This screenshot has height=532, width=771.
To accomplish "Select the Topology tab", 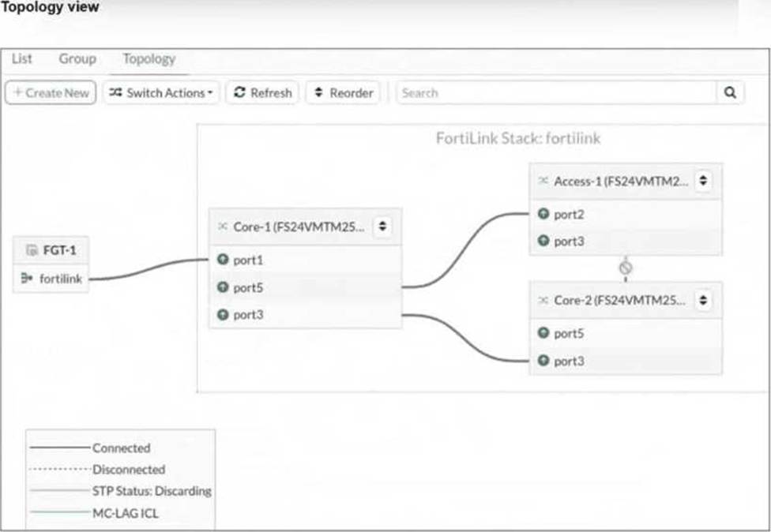I will pos(149,58).
